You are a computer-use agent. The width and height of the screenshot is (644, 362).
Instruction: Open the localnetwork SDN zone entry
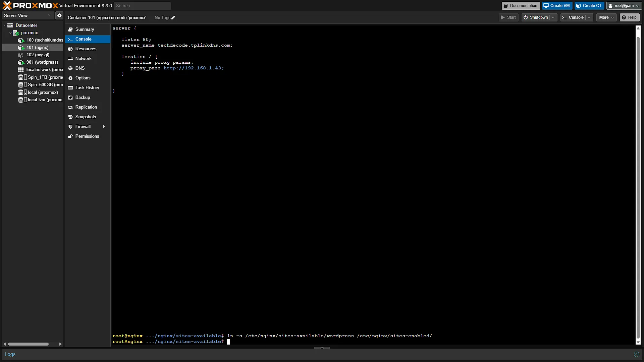click(x=41, y=70)
